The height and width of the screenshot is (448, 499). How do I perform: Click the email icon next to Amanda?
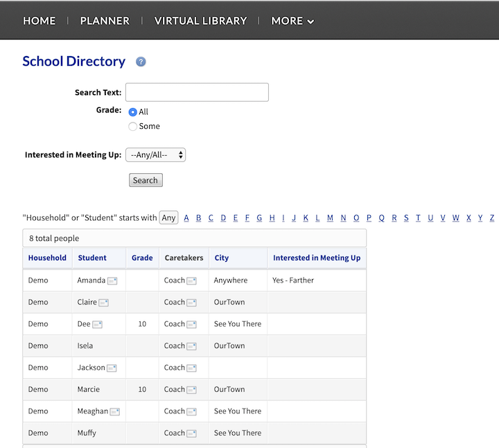pos(112,281)
